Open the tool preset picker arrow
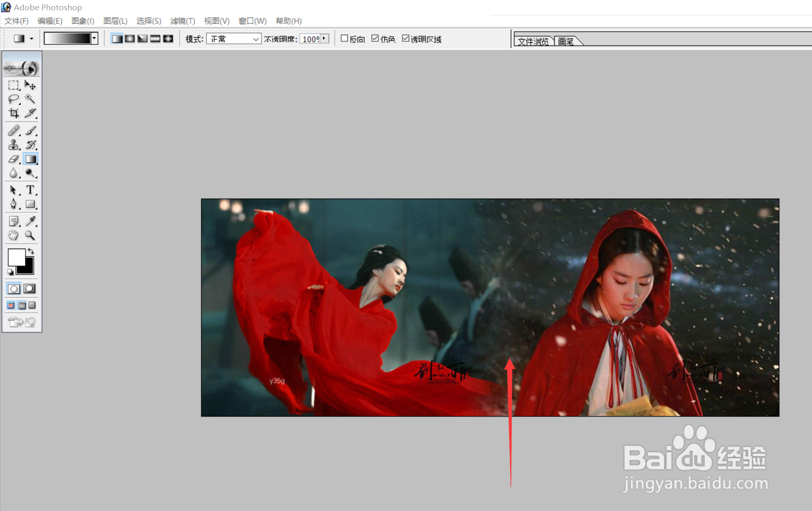The image size is (812, 511). pos(32,39)
